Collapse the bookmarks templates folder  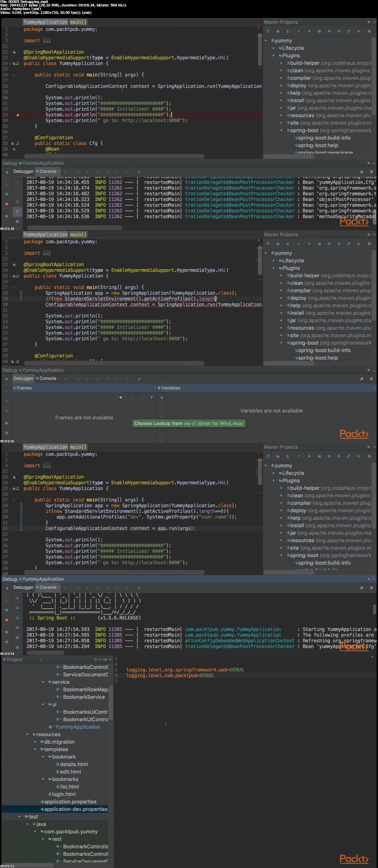pyautogui.click(x=43, y=779)
